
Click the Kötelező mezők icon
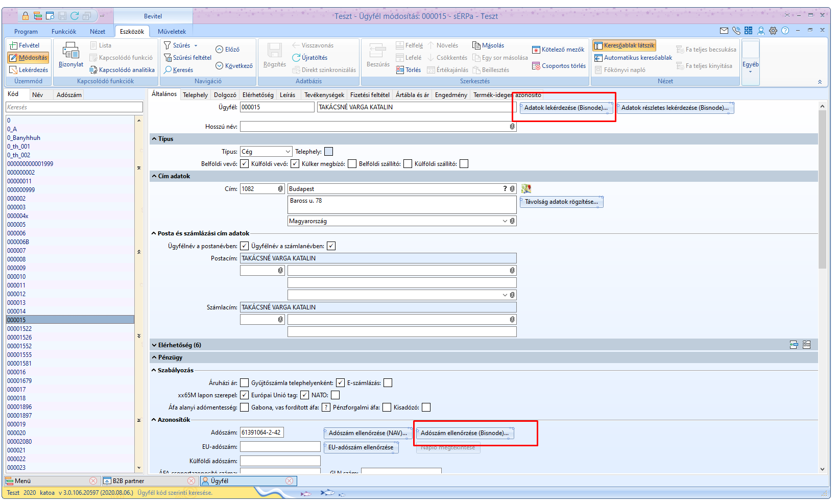[x=536, y=50]
